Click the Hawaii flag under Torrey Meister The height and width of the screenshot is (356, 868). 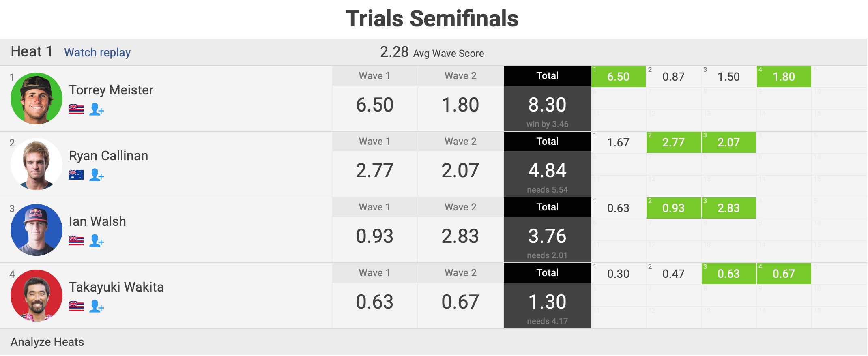point(76,109)
